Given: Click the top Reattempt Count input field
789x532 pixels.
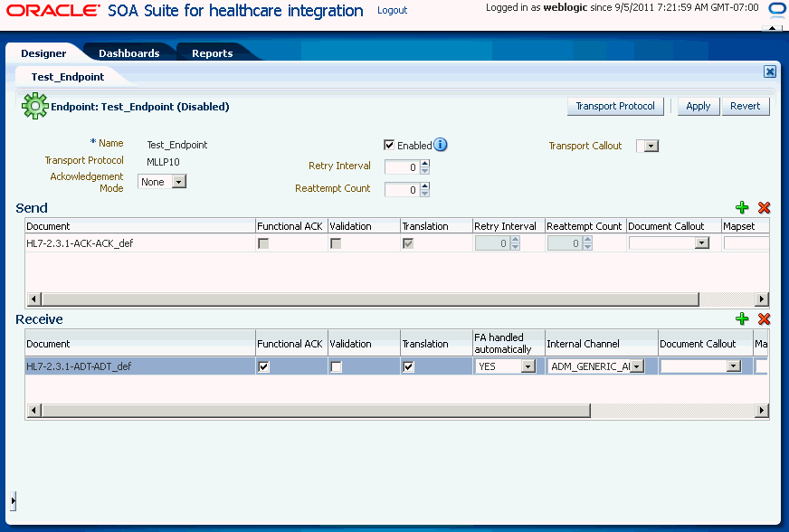Looking at the screenshot, I should pos(402,190).
